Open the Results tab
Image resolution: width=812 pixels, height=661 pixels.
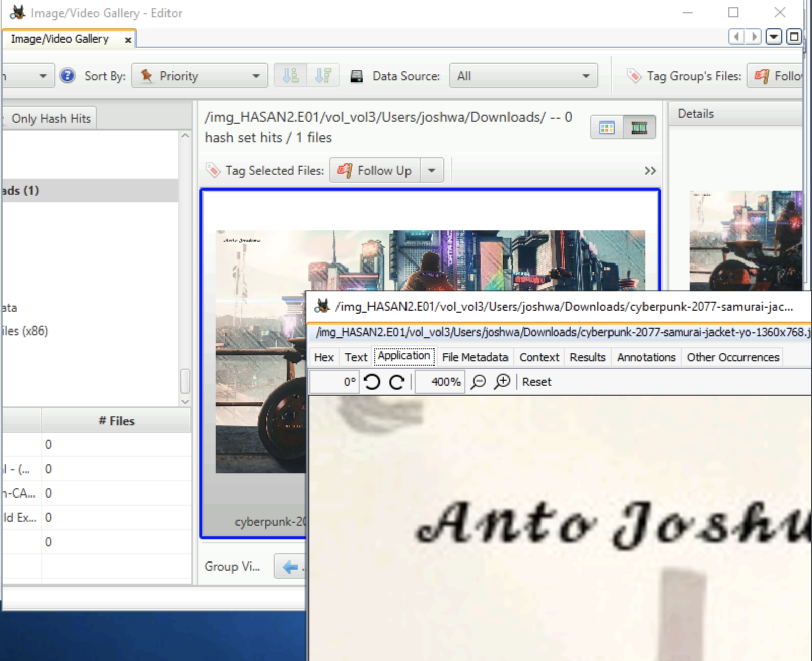pos(588,357)
